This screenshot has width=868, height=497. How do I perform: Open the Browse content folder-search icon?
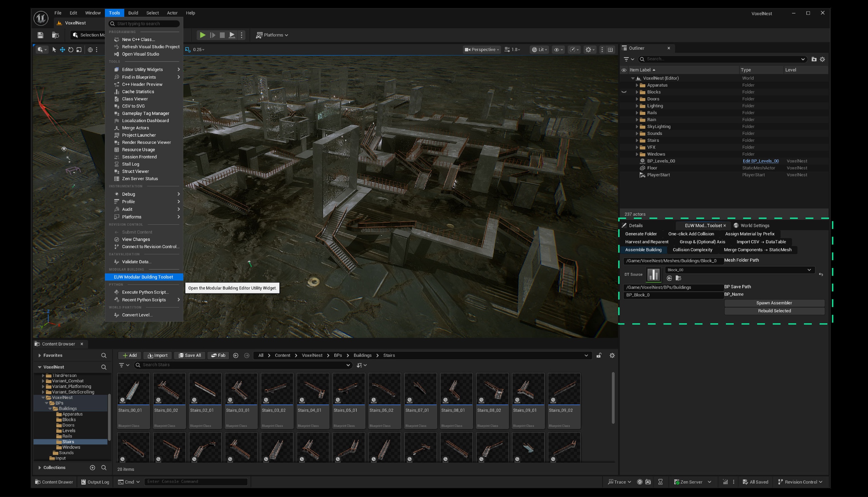coord(55,35)
